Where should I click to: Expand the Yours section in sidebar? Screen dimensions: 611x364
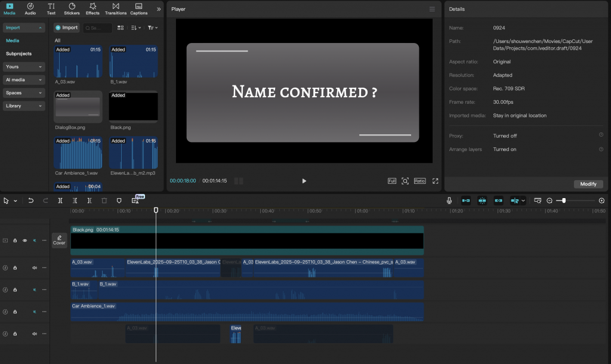(24, 67)
